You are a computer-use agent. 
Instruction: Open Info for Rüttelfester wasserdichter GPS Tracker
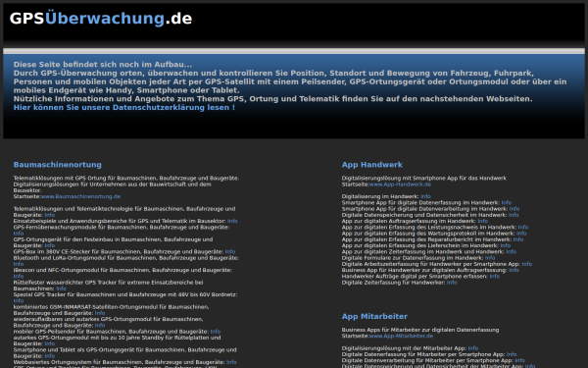[61, 289]
